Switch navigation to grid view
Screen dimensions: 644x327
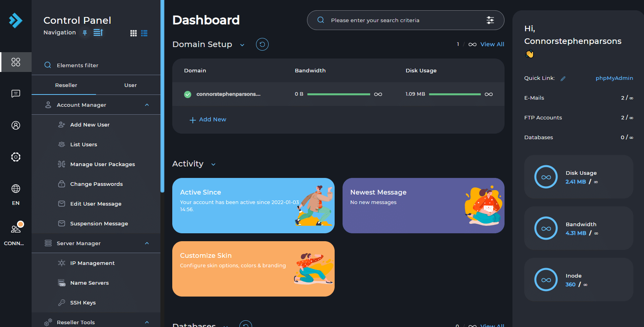tap(134, 33)
